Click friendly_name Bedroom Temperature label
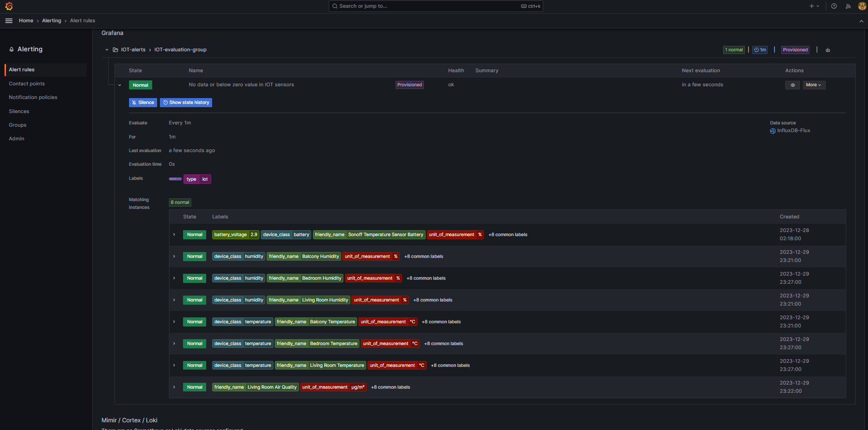Screen dimensions: 868x430 [x=317, y=344]
